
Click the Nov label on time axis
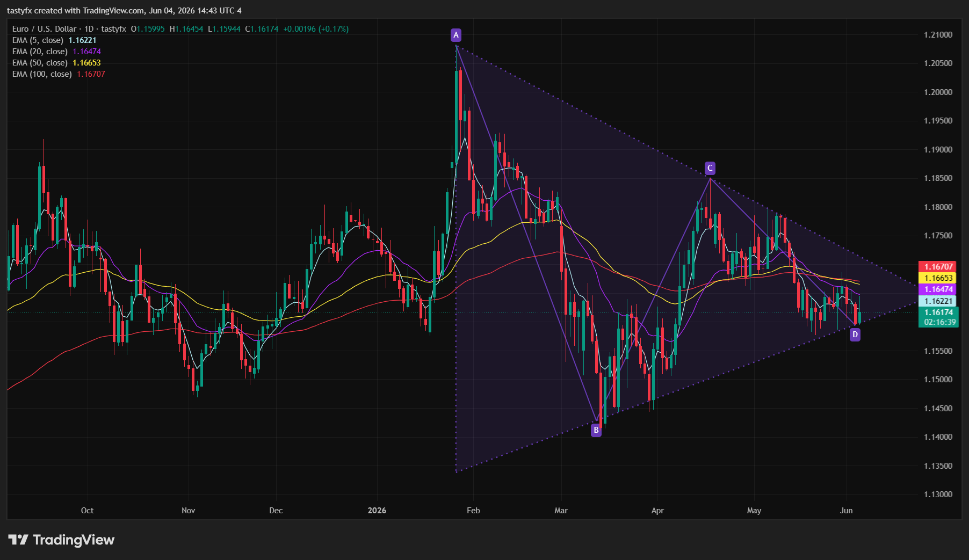point(189,511)
